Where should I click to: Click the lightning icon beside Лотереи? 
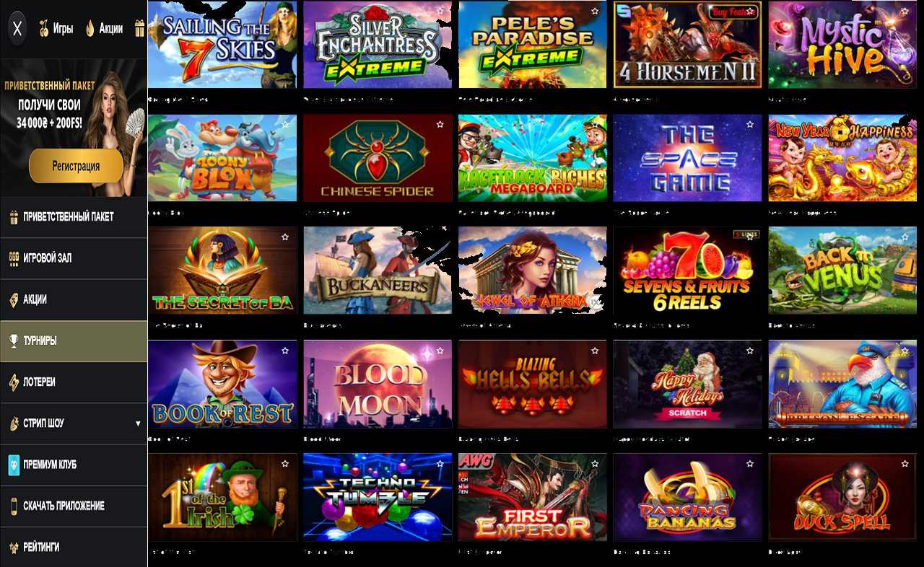14,382
